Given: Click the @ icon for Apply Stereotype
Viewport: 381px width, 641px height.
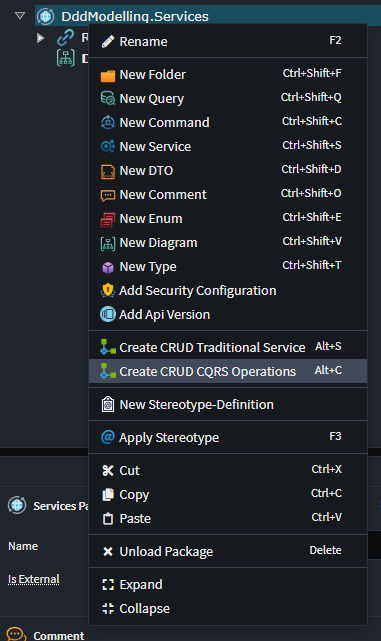Looking at the screenshot, I should pyautogui.click(x=108, y=437).
